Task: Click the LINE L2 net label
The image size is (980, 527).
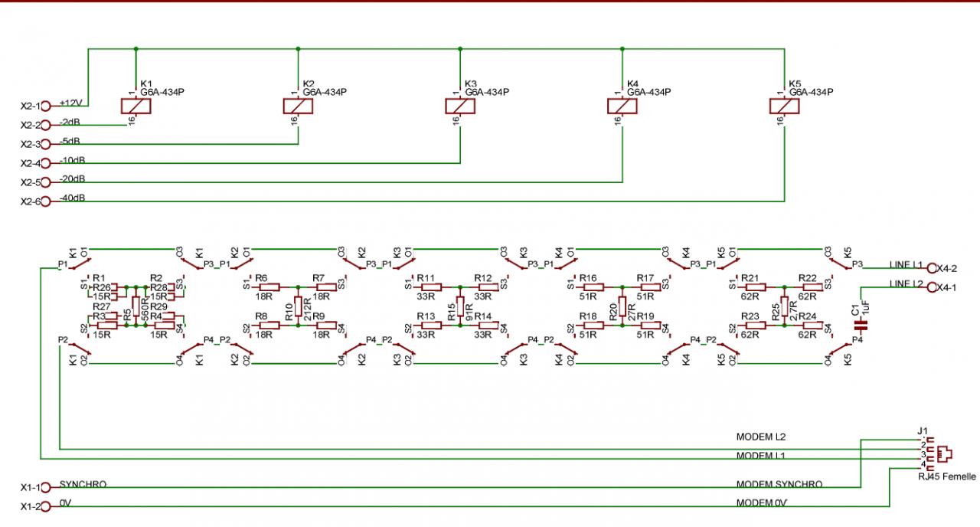Action: click(x=906, y=283)
